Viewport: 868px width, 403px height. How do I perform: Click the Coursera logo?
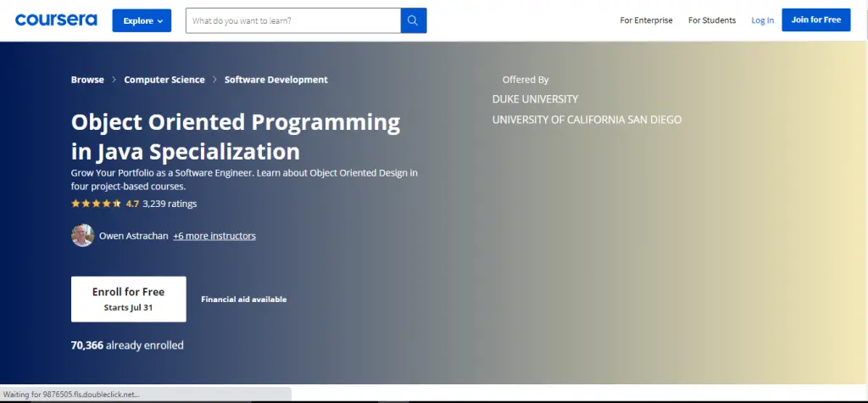point(56,20)
